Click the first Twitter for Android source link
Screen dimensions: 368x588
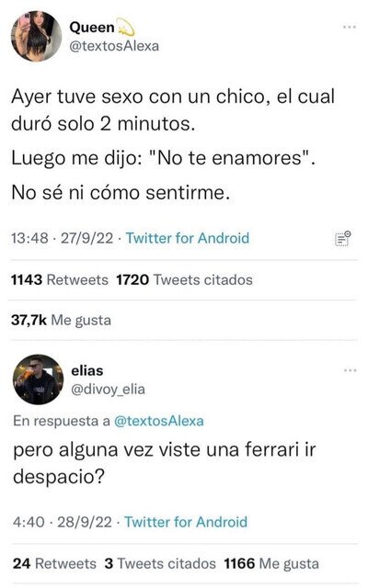click(188, 238)
